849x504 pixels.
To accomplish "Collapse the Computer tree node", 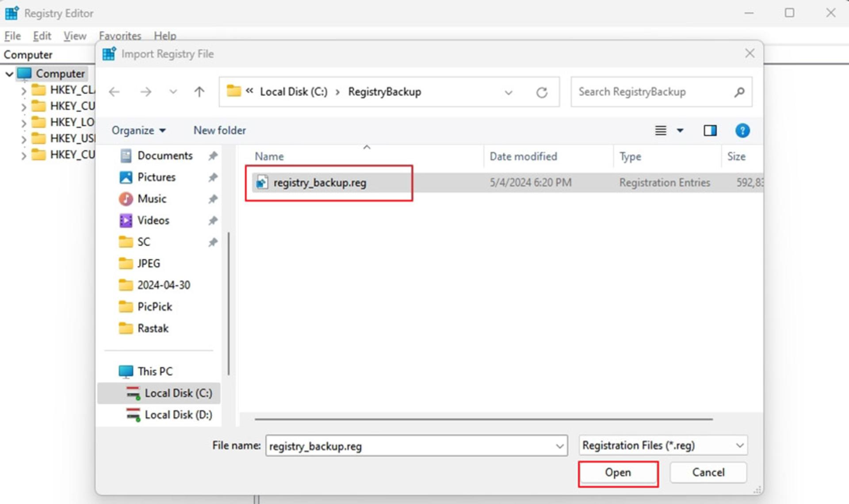I will (9, 74).
